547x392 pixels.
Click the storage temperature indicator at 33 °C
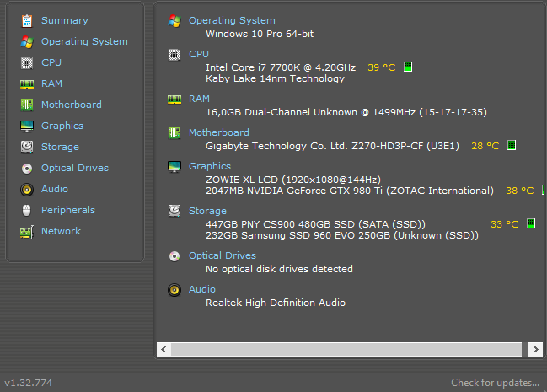tap(530, 223)
